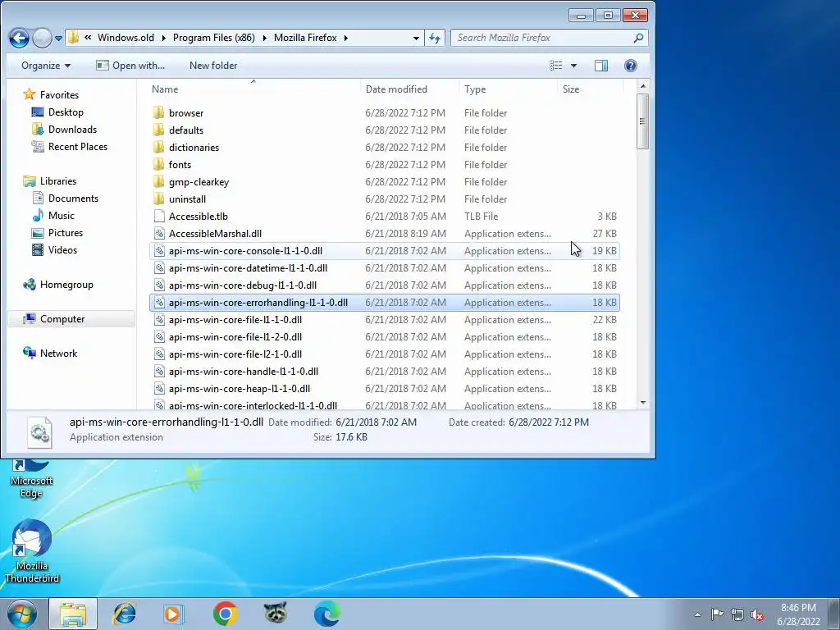The width and height of the screenshot is (840, 630).
Task: Open the view options dropdown arrow
Action: [573, 66]
